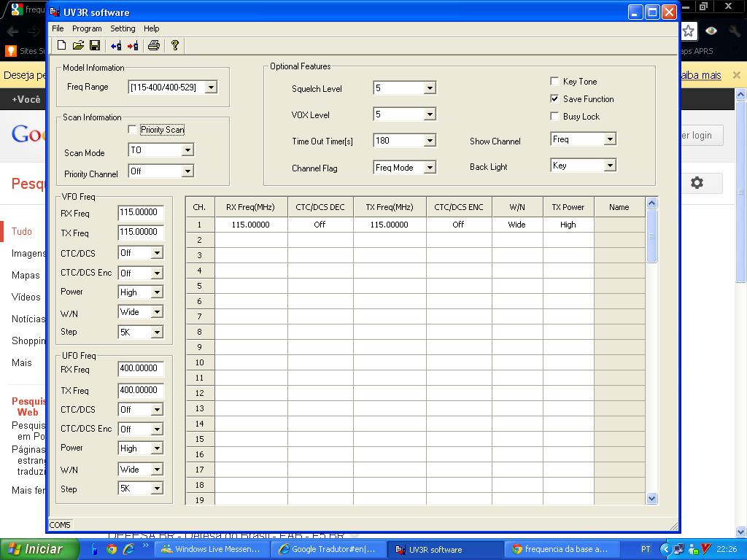
Task: Print with the printer toolbar icon
Action: pyautogui.click(x=154, y=45)
